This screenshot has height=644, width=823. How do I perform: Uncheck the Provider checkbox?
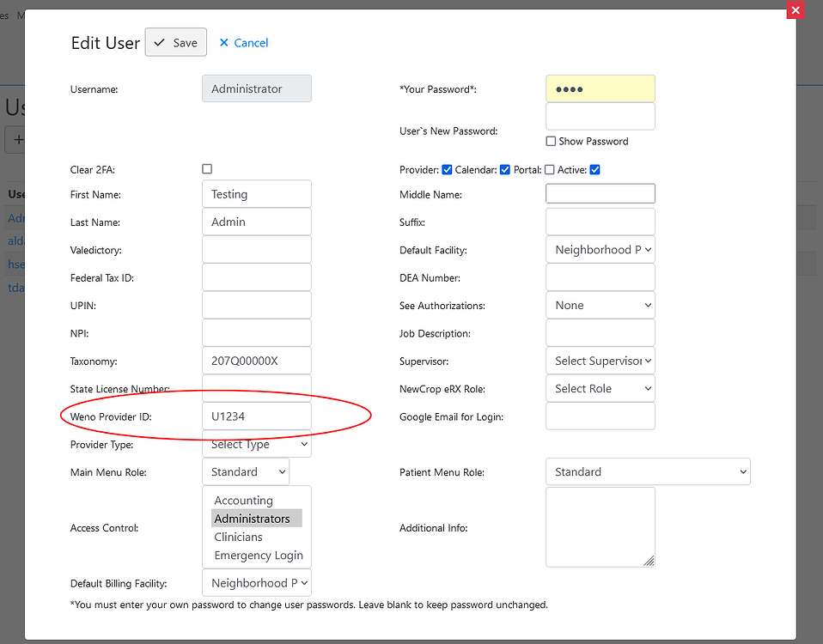point(447,169)
